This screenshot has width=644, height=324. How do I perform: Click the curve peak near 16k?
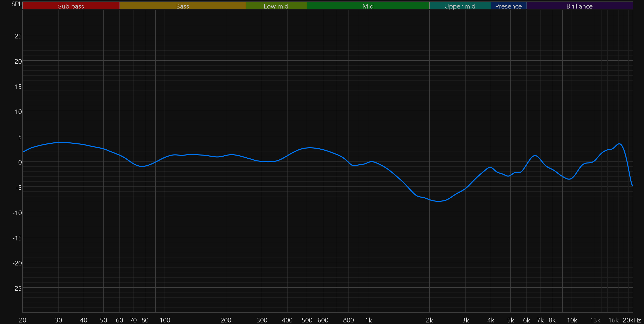pos(620,144)
